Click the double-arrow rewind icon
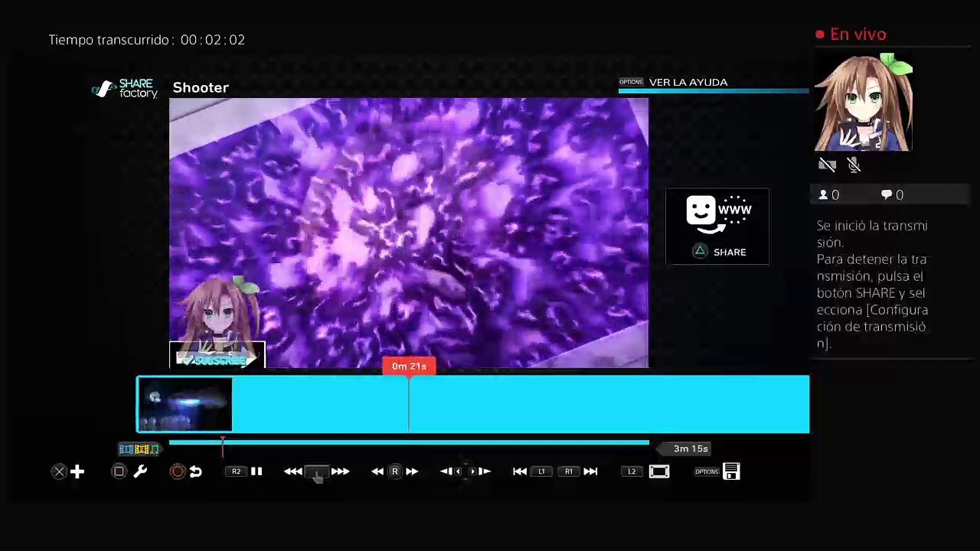The height and width of the screenshot is (551, 980). coord(377,471)
